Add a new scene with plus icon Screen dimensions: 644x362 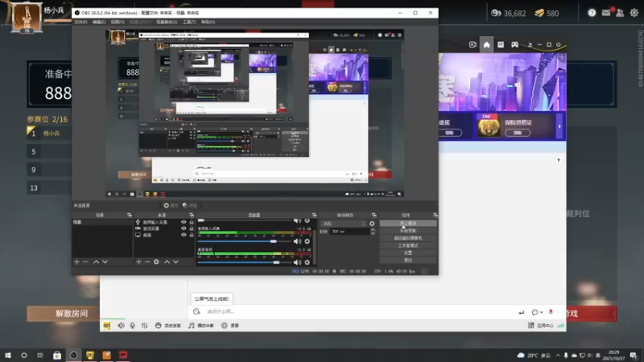[x=76, y=261]
